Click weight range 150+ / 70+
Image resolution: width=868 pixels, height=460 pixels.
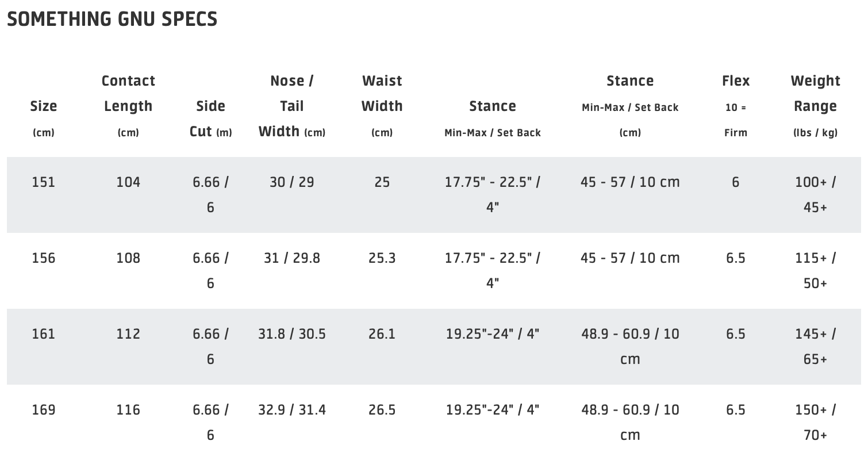click(815, 422)
